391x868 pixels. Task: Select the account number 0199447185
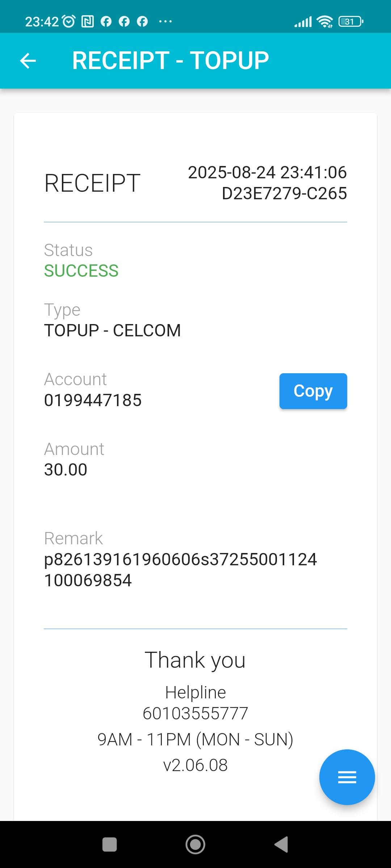click(x=93, y=400)
